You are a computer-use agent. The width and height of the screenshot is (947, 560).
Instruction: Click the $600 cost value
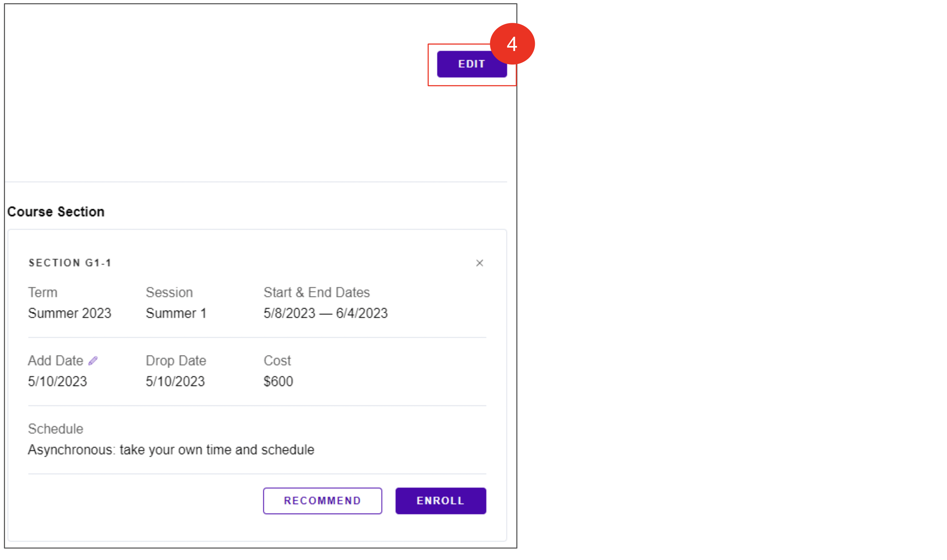278,382
